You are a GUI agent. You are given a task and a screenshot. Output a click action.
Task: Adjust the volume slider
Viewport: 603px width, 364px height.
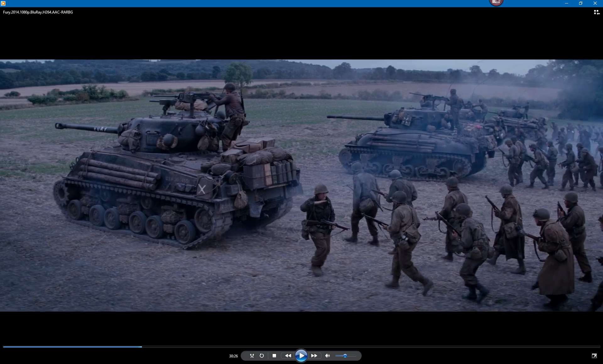pyautogui.click(x=345, y=356)
